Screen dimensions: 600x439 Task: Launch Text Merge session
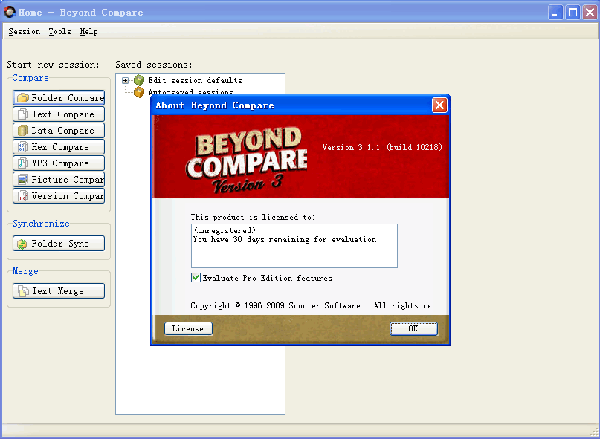coord(59,291)
